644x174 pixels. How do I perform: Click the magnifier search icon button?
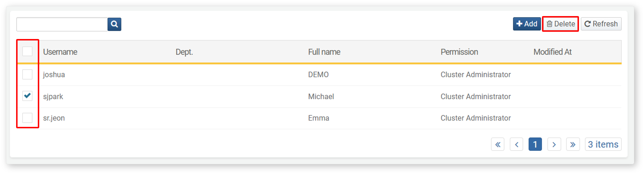point(114,24)
